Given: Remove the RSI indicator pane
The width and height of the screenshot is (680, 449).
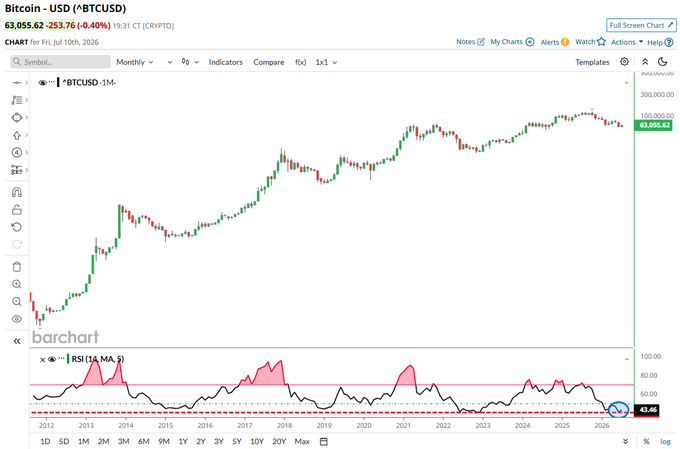Looking at the screenshot, I should [x=42, y=360].
